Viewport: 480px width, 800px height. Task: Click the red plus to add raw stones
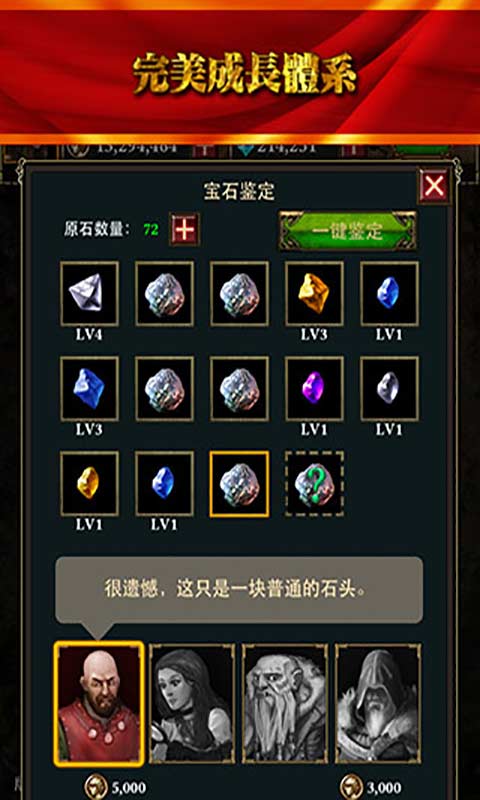184,229
